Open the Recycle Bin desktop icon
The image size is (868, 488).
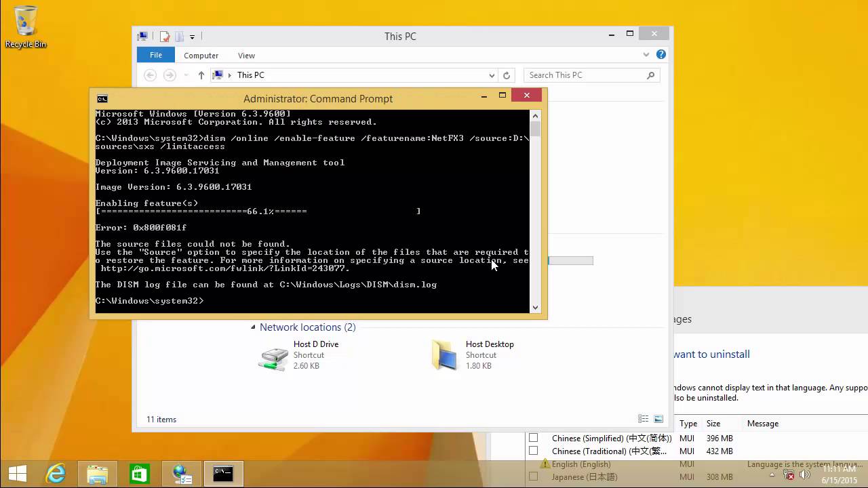pos(26,27)
